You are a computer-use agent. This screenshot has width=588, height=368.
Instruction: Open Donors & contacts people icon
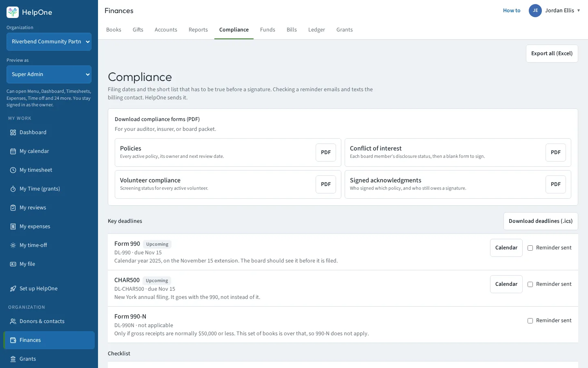(13, 321)
